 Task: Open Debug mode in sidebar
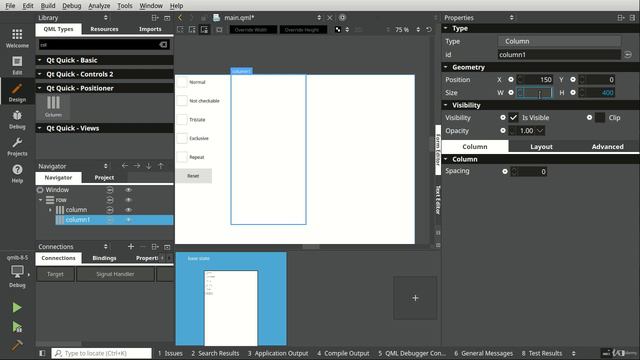pos(17,120)
